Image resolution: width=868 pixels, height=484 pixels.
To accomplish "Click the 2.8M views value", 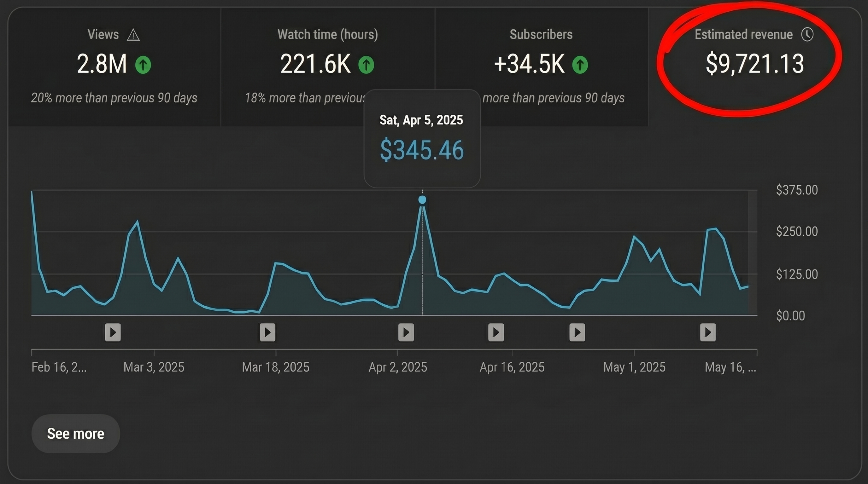I will pyautogui.click(x=102, y=64).
